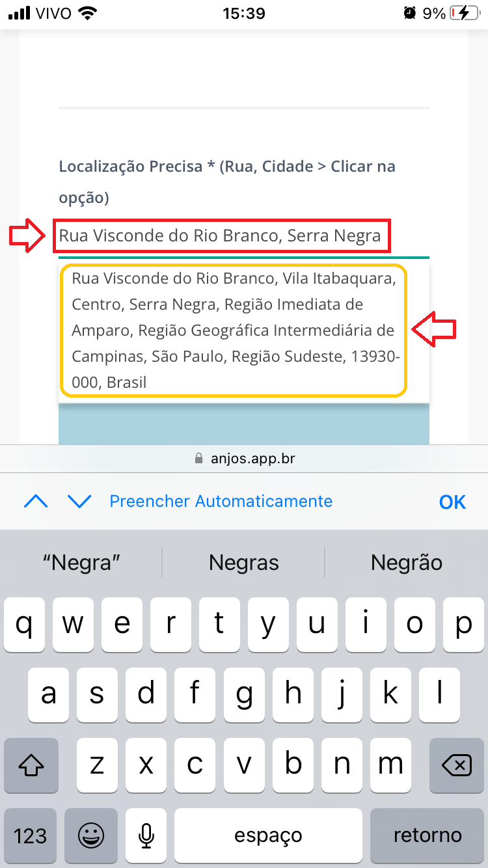Tap the lock icon beside anjos.app.br

(x=199, y=459)
